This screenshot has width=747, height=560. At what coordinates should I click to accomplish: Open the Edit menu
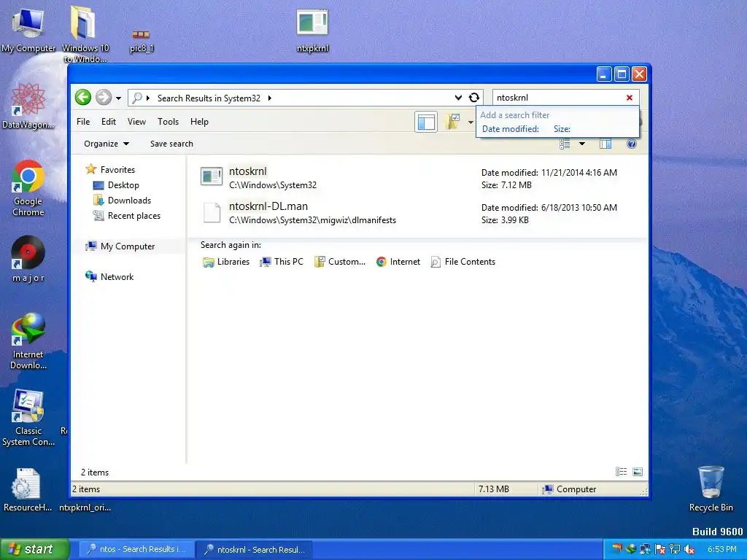pos(109,122)
